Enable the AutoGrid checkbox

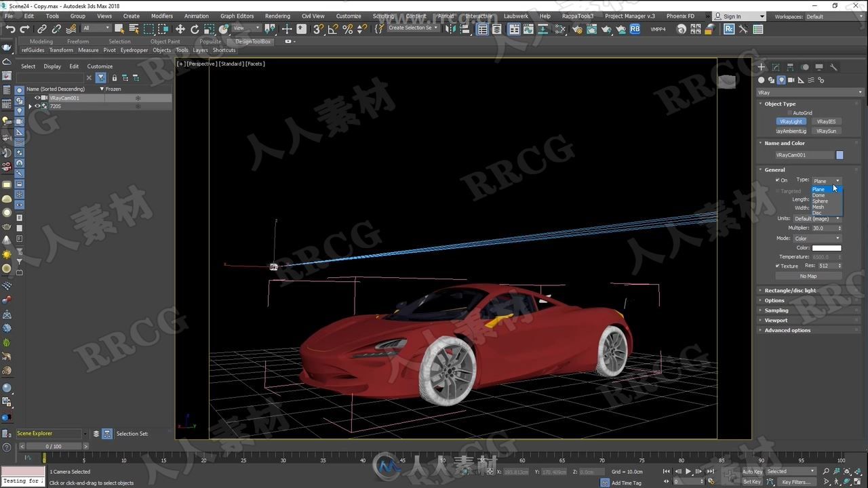coord(789,113)
